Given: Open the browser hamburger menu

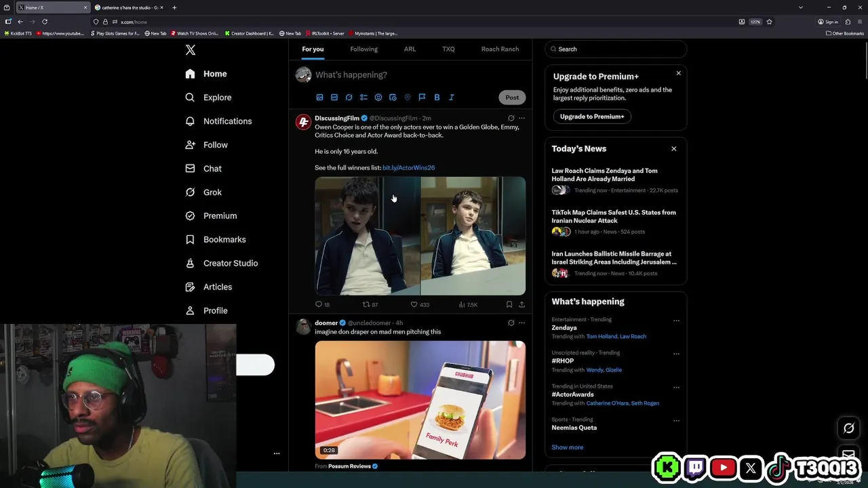Looking at the screenshot, I should tap(860, 22).
